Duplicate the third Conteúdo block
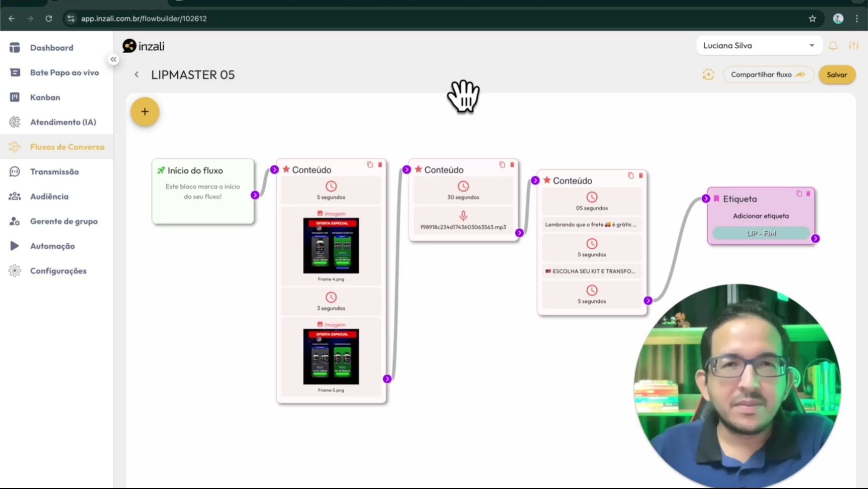The width and height of the screenshot is (868, 489). click(630, 175)
